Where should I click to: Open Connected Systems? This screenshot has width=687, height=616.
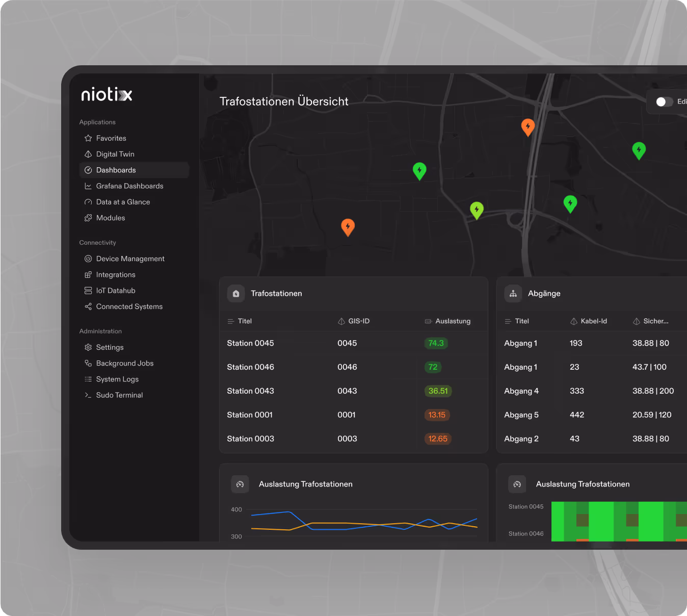(x=129, y=306)
